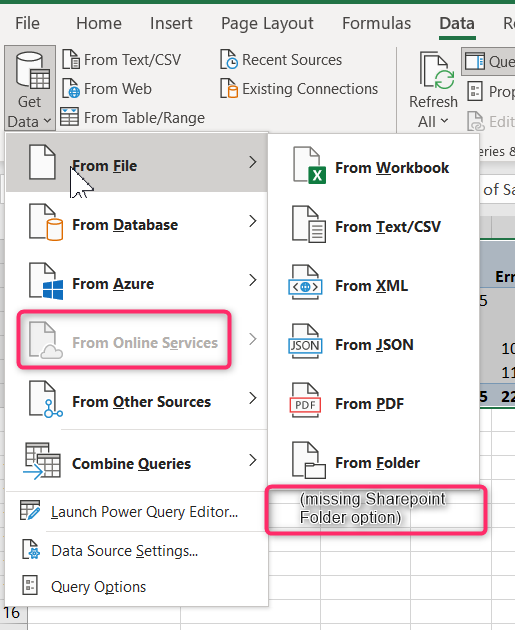Click the From Azure Windows logo icon
515x630 pixels.
(x=46, y=281)
